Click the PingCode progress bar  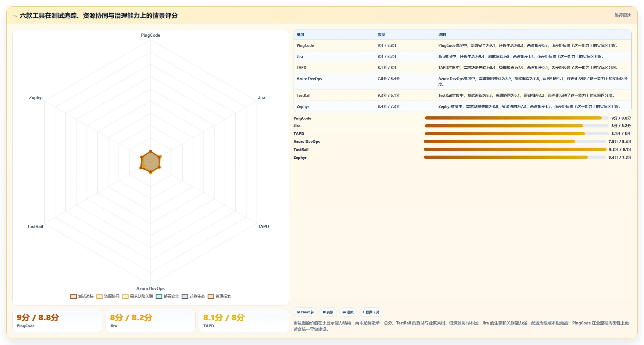[x=517, y=118]
